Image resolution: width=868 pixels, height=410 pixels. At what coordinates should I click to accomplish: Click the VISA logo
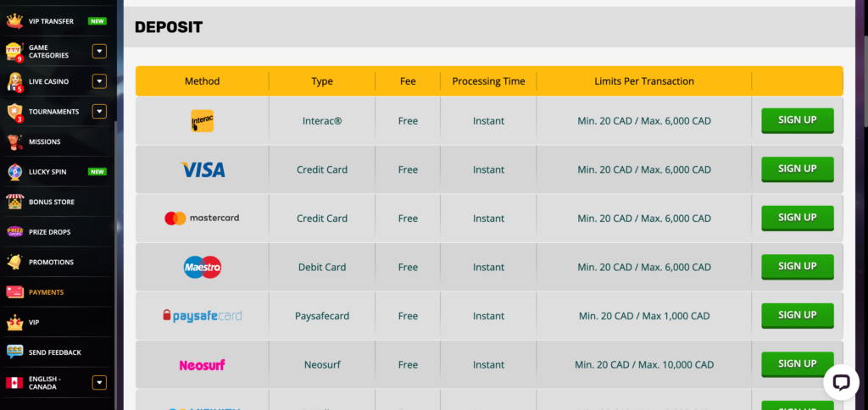point(203,169)
